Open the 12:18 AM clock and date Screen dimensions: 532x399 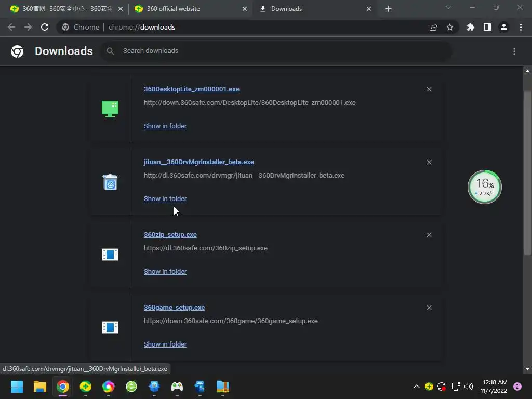click(x=494, y=387)
